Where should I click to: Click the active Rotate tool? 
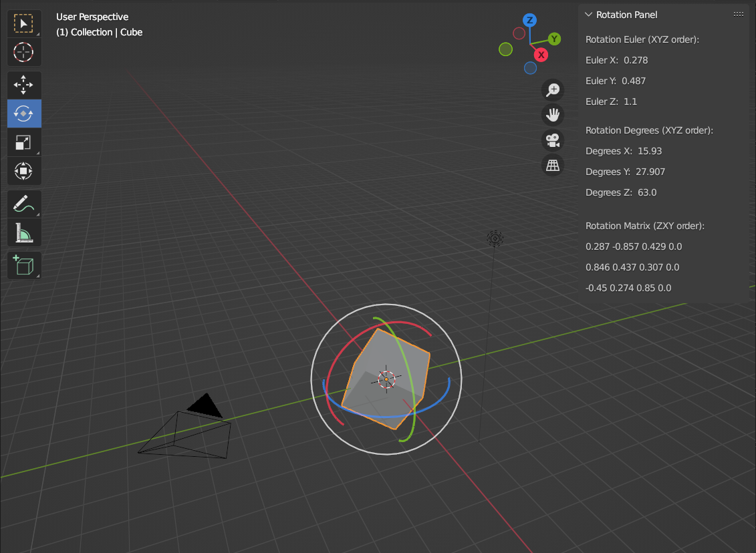pos(23,114)
